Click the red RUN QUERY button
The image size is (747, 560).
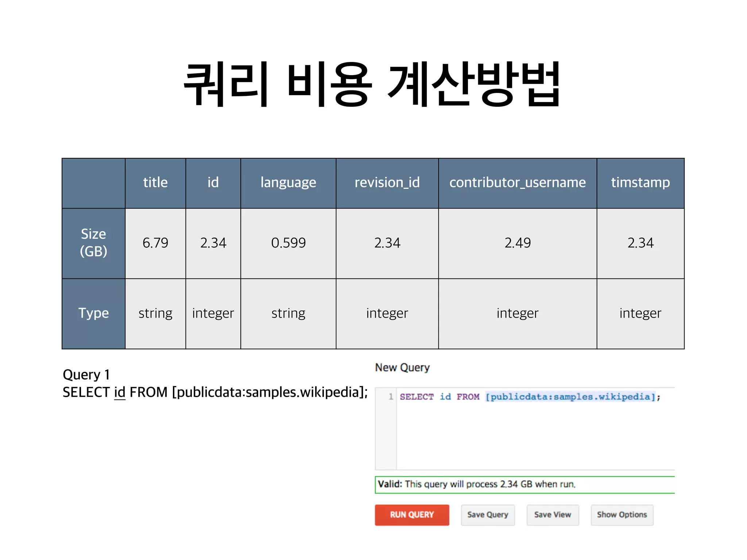412,515
